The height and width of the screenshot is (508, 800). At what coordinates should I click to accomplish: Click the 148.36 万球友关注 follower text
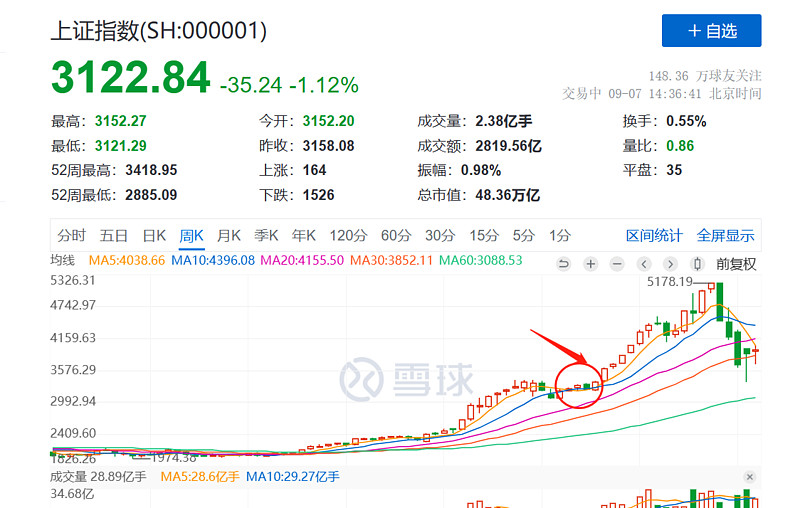click(705, 76)
